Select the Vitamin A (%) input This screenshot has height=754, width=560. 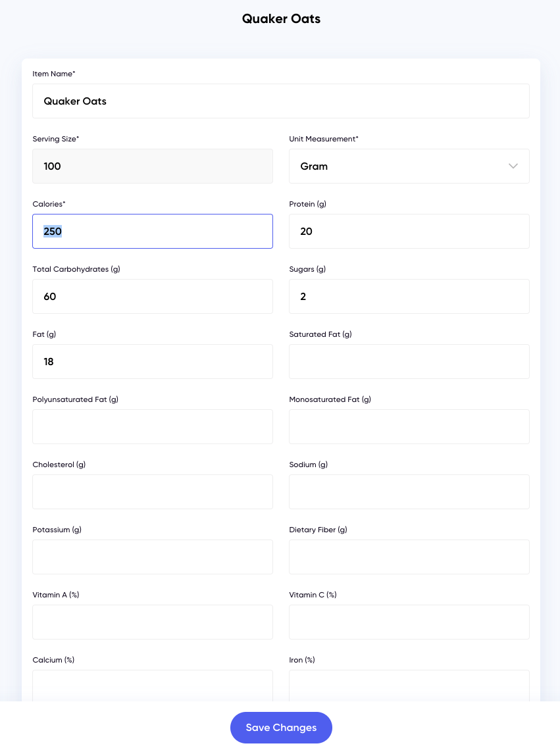coord(153,622)
